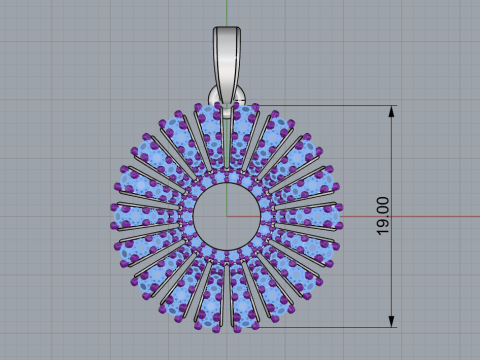Select the upper dimension arrowhead
Viewport: 480px width, 360px height.
pos(392,111)
